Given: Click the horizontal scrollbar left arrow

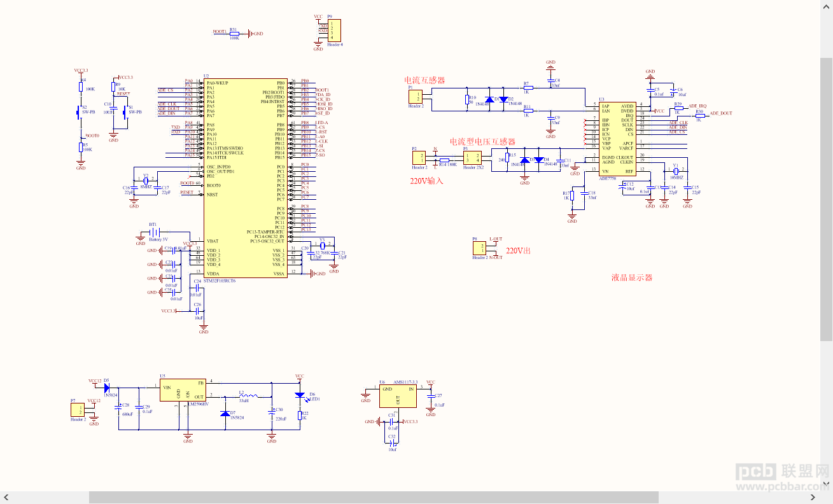Looking at the screenshot, I should click(x=6, y=498).
